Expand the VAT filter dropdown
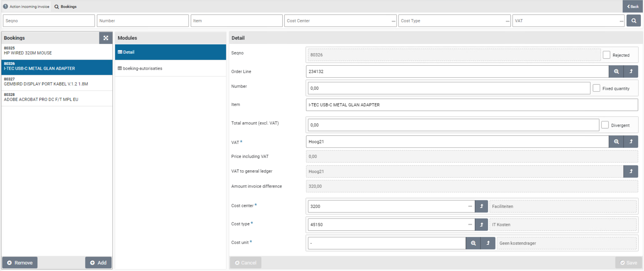 coord(621,21)
